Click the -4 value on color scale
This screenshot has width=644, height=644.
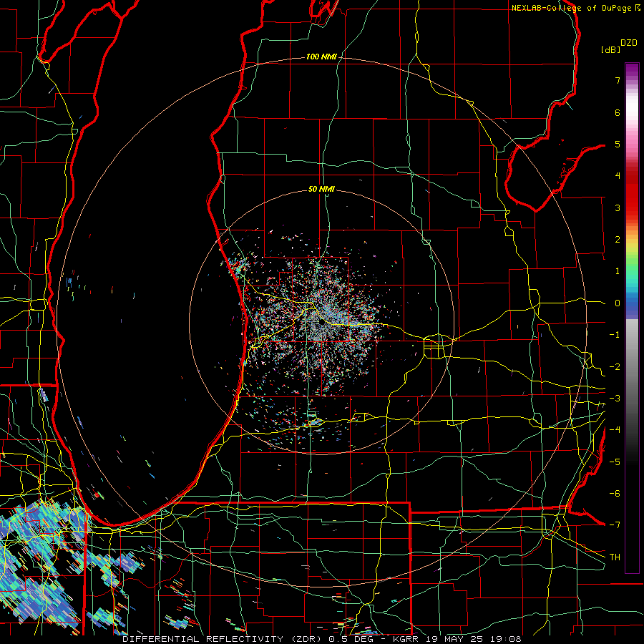click(615, 430)
